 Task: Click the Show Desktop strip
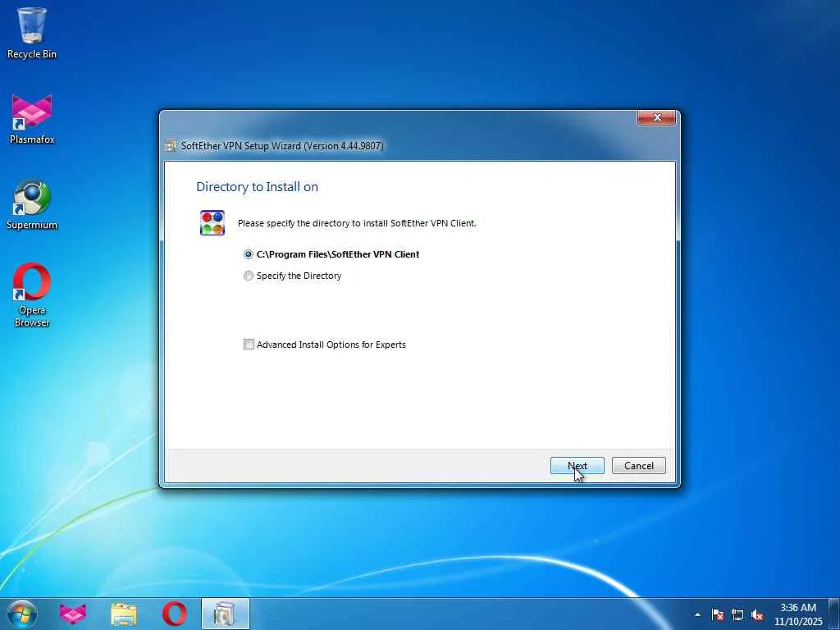point(834,614)
